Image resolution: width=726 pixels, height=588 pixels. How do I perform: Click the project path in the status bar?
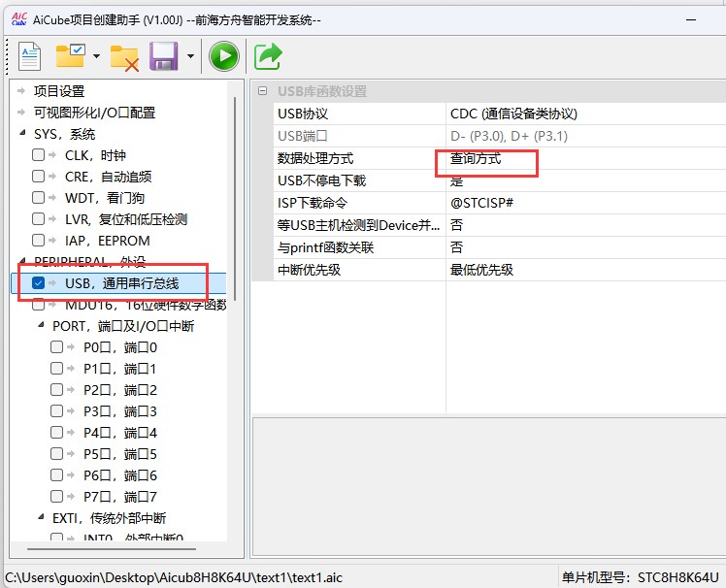click(x=174, y=578)
